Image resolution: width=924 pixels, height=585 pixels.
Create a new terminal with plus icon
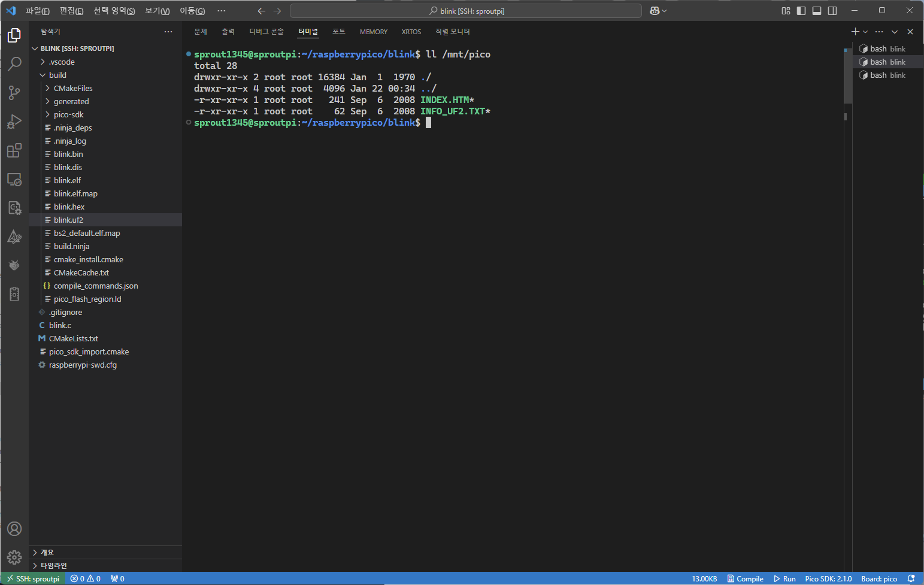pos(855,32)
